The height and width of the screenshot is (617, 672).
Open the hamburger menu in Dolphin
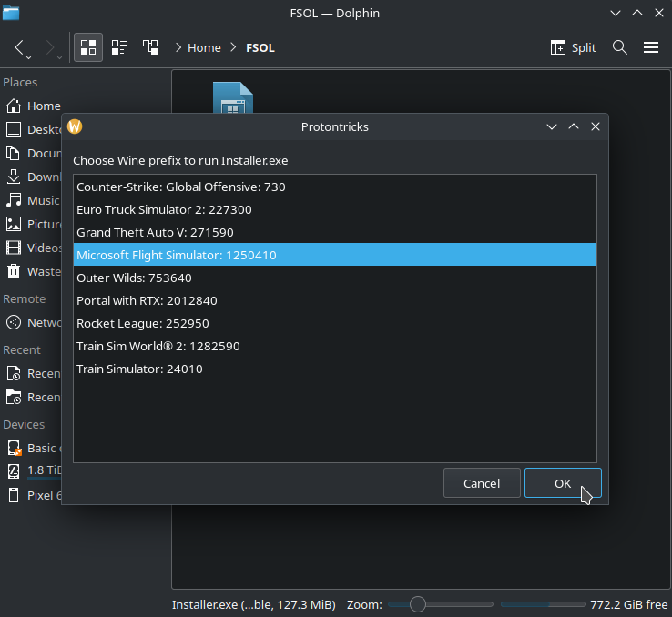click(651, 47)
